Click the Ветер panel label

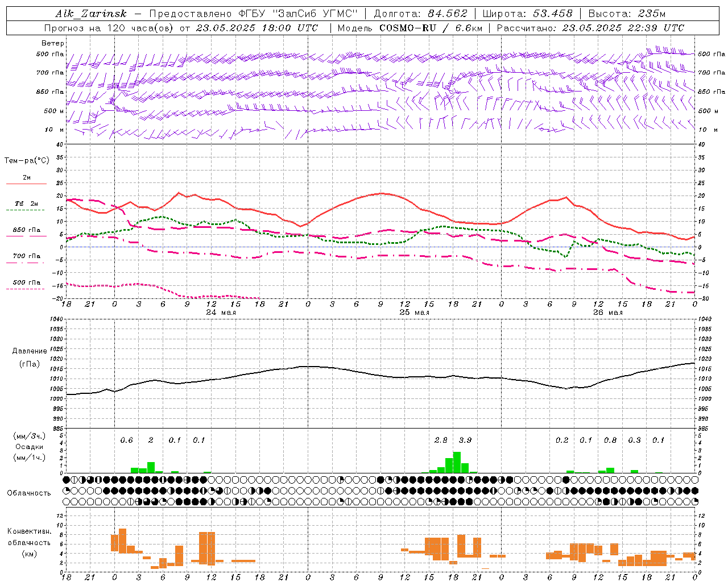click(x=53, y=43)
